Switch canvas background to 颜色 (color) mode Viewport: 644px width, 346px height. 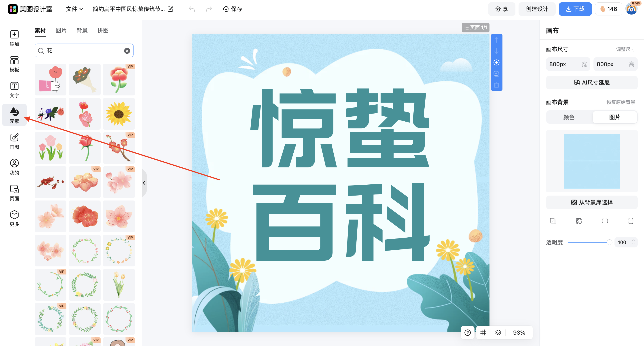(568, 117)
